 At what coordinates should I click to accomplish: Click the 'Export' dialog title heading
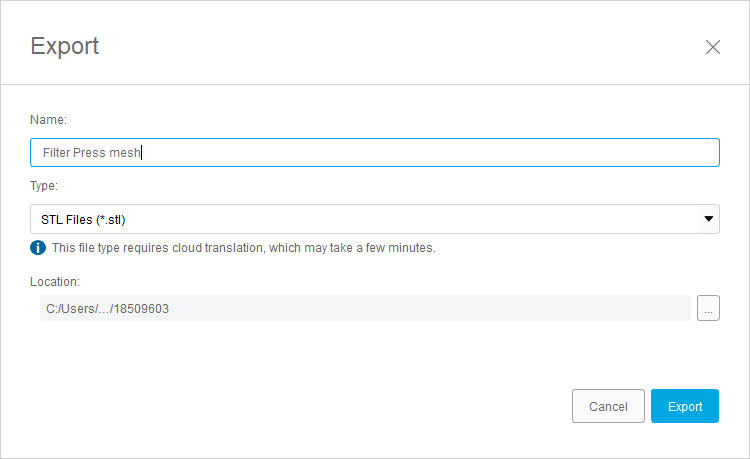point(65,46)
